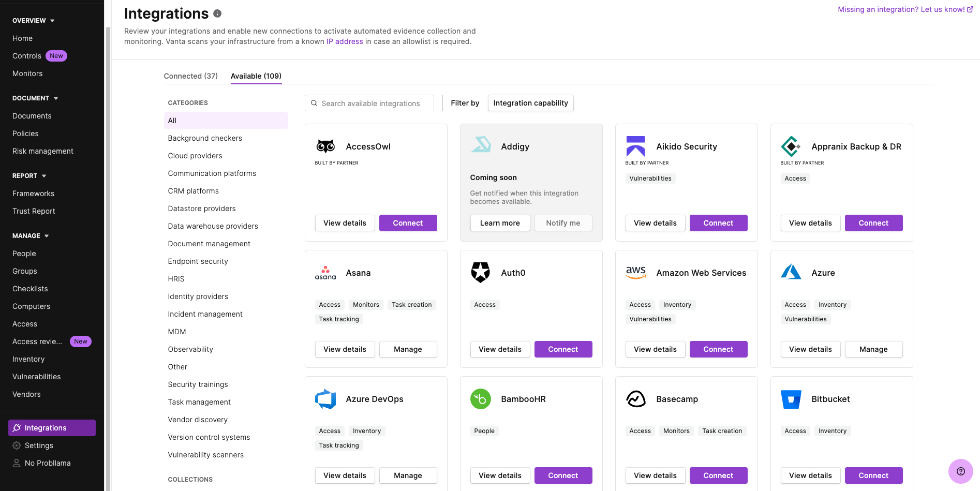Image resolution: width=980 pixels, height=491 pixels.
Task: Click the Azure logo icon
Action: click(x=791, y=272)
